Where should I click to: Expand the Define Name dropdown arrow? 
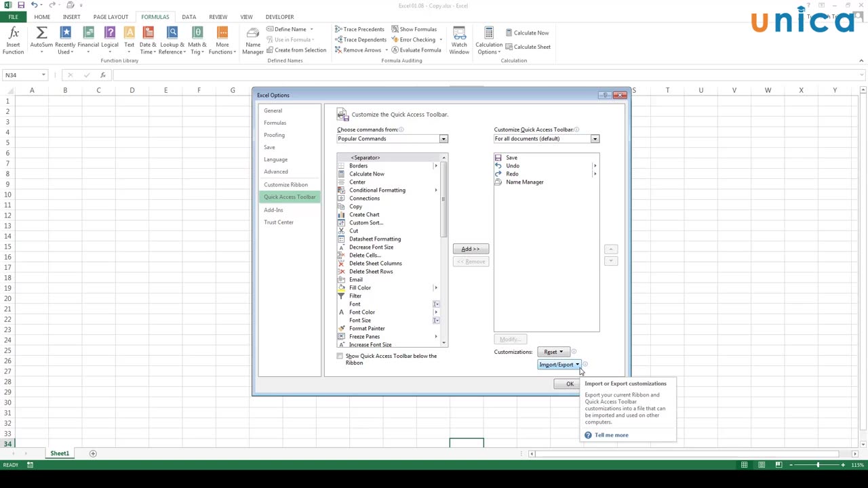pos(311,29)
